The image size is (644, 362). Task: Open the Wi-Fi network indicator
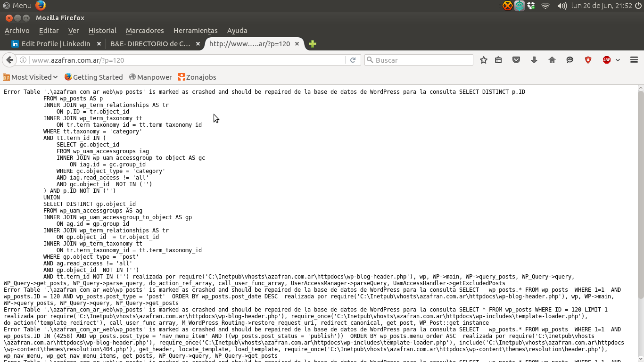(545, 6)
